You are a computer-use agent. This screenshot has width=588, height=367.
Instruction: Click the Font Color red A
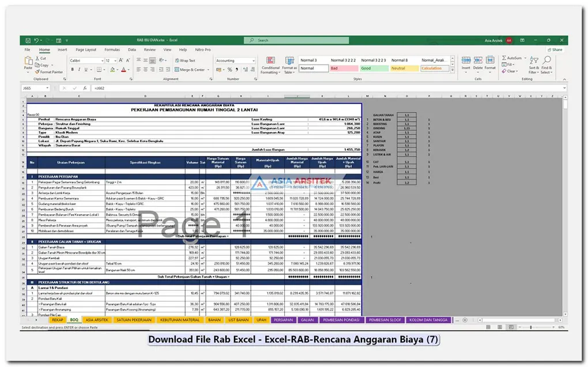pyautogui.click(x=123, y=70)
